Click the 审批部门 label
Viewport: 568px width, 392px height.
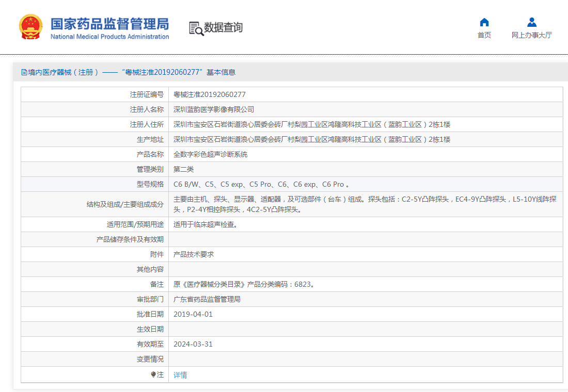pos(150,299)
